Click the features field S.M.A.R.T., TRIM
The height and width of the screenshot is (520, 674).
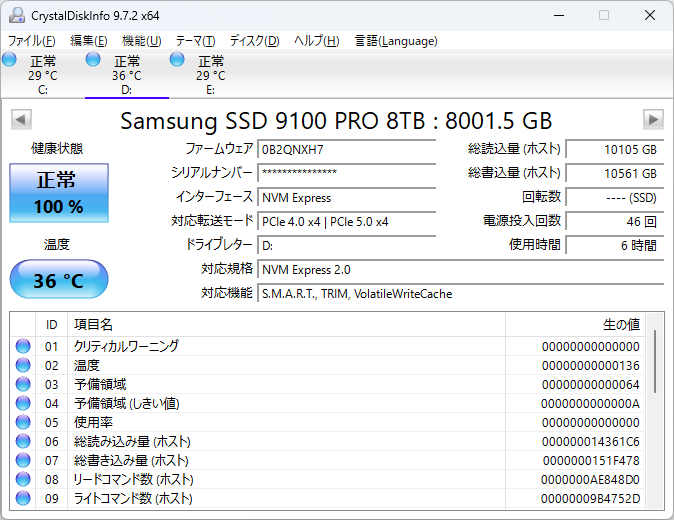coord(461,294)
